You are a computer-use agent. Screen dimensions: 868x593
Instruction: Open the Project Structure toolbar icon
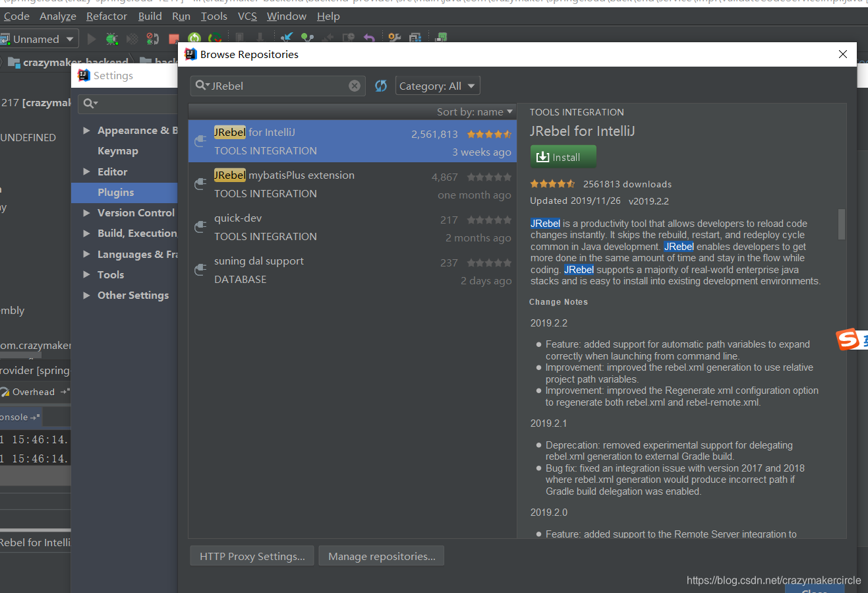(x=415, y=39)
